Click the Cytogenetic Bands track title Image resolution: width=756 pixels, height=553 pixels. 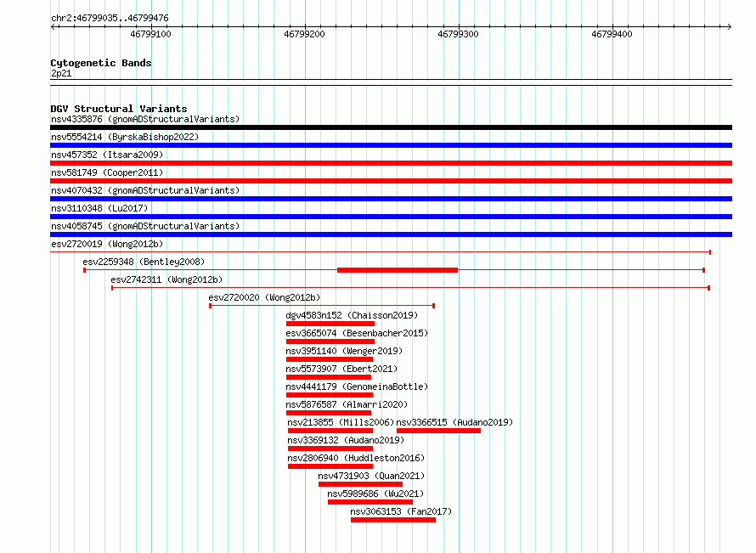101,63
